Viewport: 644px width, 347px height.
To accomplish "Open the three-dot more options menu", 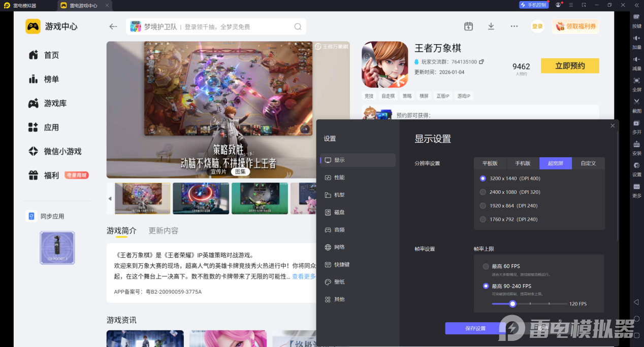I will click(x=514, y=26).
